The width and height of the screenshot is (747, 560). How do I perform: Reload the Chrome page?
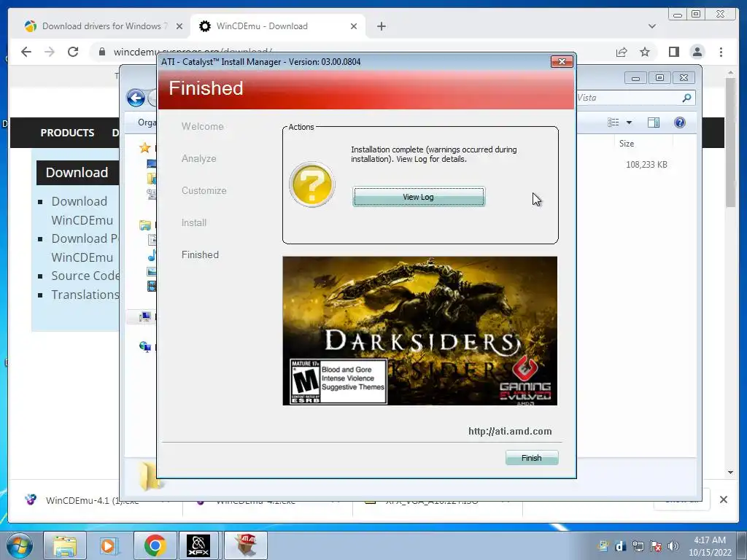click(x=73, y=52)
